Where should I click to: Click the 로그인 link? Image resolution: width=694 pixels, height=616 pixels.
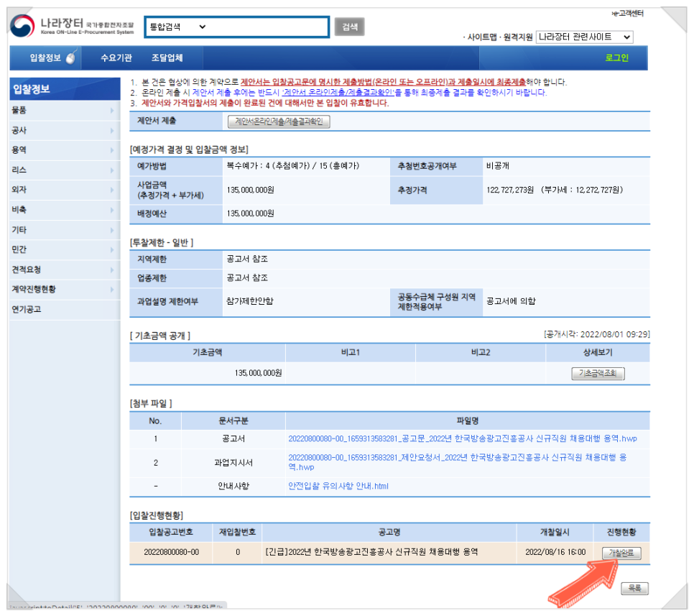coord(616,58)
